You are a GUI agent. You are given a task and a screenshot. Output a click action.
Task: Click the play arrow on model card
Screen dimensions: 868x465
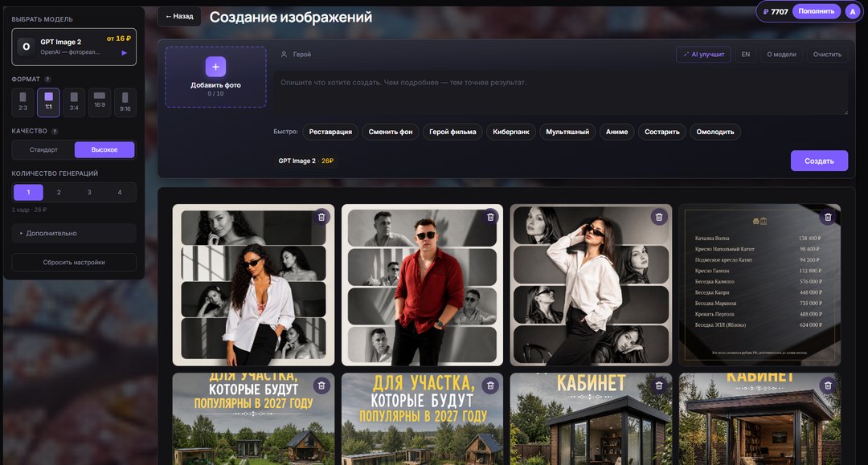point(124,53)
